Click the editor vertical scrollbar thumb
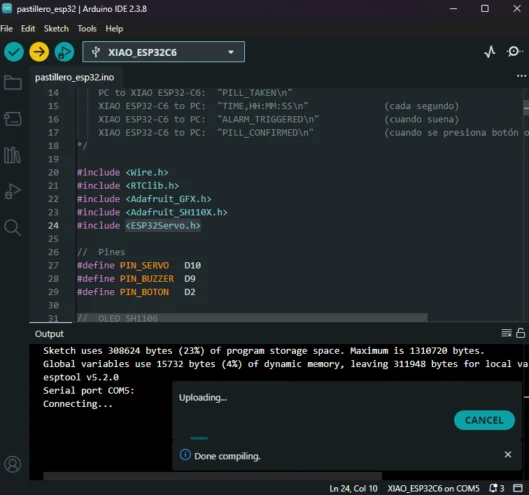 pyautogui.click(x=526, y=108)
